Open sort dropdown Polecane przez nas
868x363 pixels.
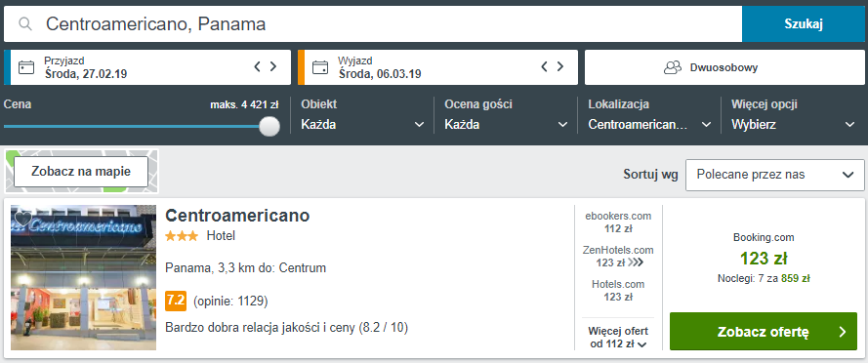click(x=775, y=175)
